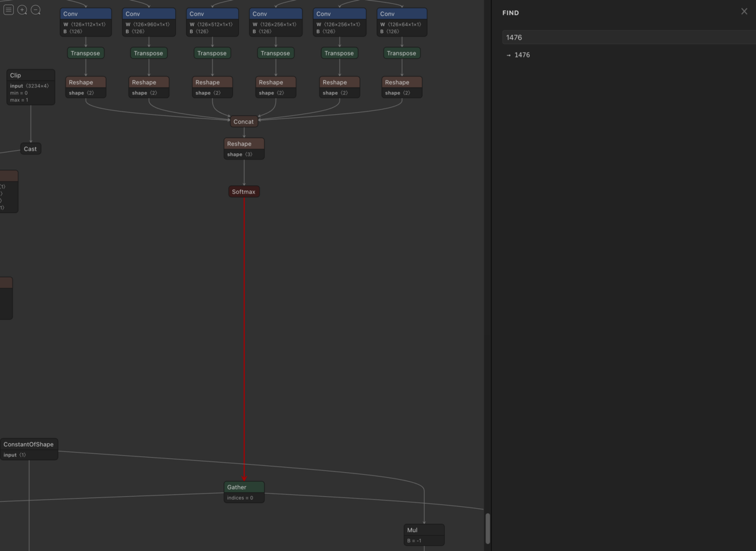The image size is (756, 551).
Task: Click the zoom in magnifier icon
Action: [x=22, y=9]
